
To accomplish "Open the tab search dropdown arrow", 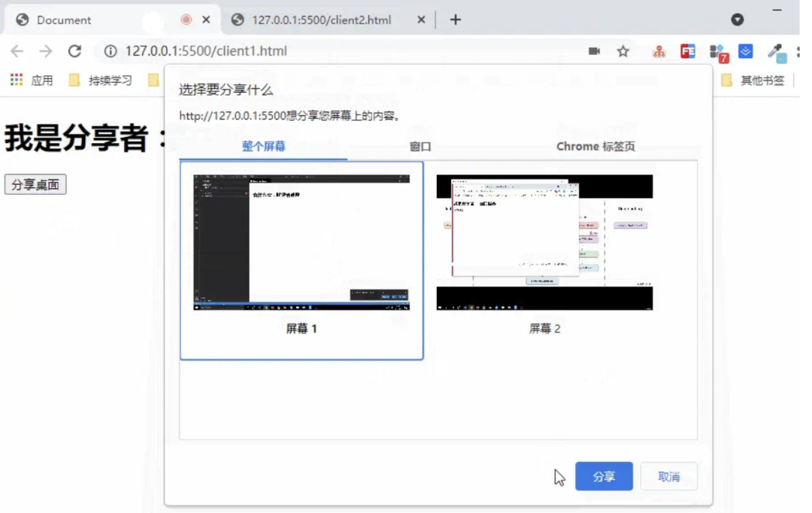I will 737,20.
